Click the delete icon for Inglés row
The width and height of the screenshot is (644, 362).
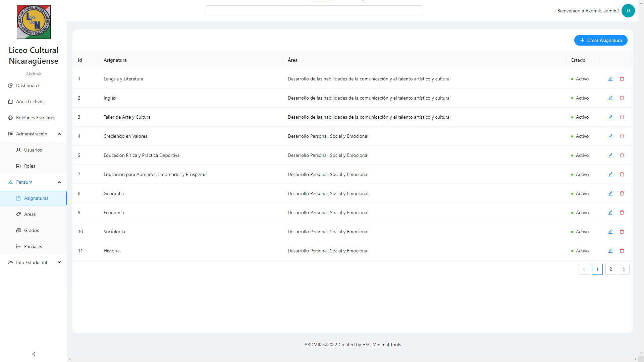pyautogui.click(x=622, y=98)
